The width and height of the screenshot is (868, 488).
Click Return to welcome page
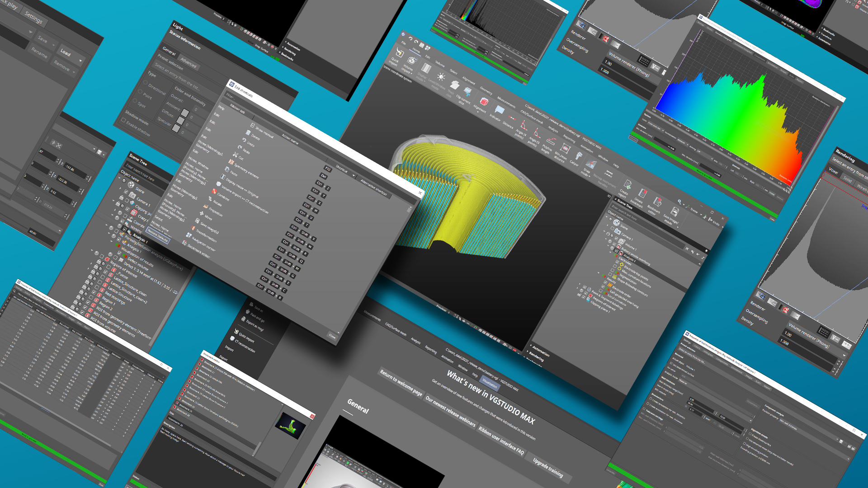coord(401,383)
